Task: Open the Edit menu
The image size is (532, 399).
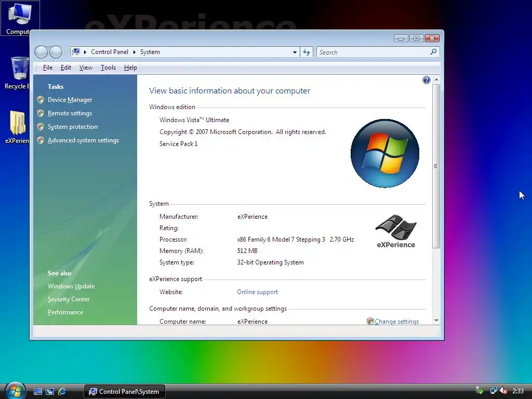Action: pyautogui.click(x=66, y=68)
